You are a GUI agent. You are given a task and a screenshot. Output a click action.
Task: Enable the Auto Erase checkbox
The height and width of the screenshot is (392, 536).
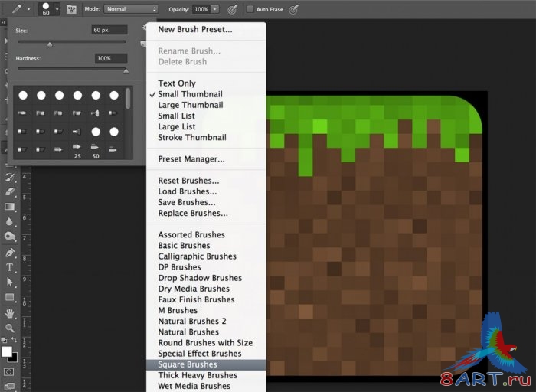tap(250, 9)
